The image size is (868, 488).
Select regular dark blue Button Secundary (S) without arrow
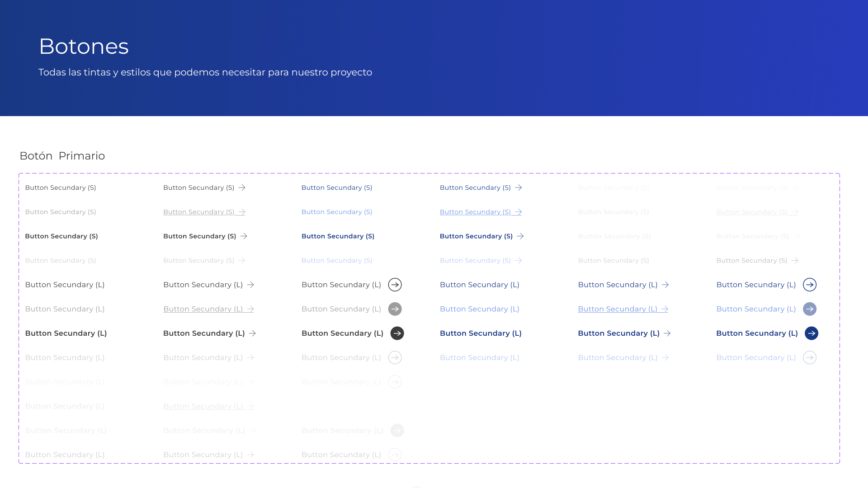[x=337, y=188]
